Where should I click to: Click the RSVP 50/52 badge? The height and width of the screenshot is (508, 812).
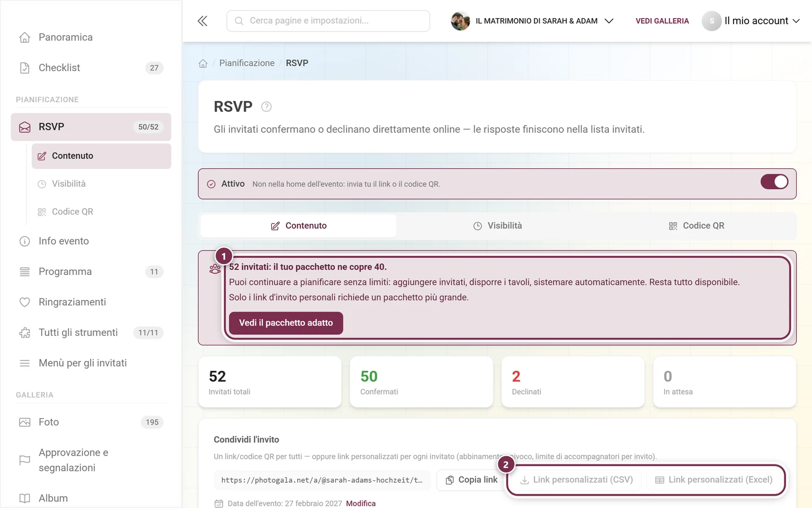[x=148, y=127]
